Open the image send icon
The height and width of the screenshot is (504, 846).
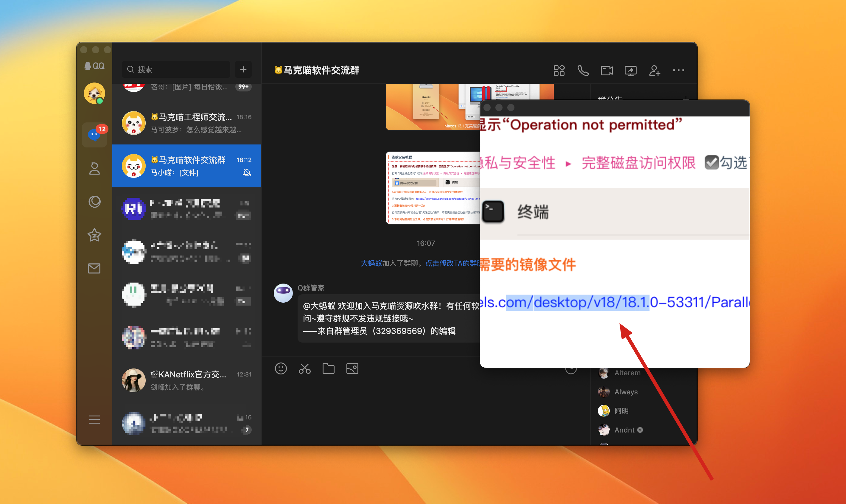pos(352,368)
